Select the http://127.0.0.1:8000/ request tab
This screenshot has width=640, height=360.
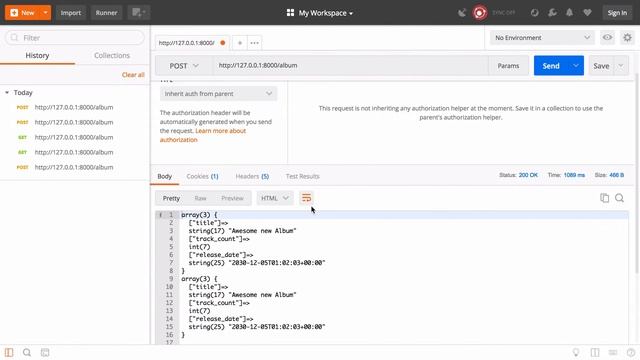191,43
